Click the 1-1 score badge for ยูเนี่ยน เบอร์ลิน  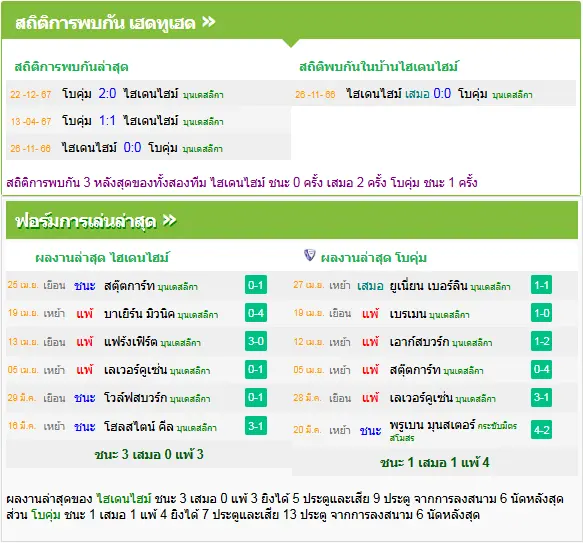point(541,285)
